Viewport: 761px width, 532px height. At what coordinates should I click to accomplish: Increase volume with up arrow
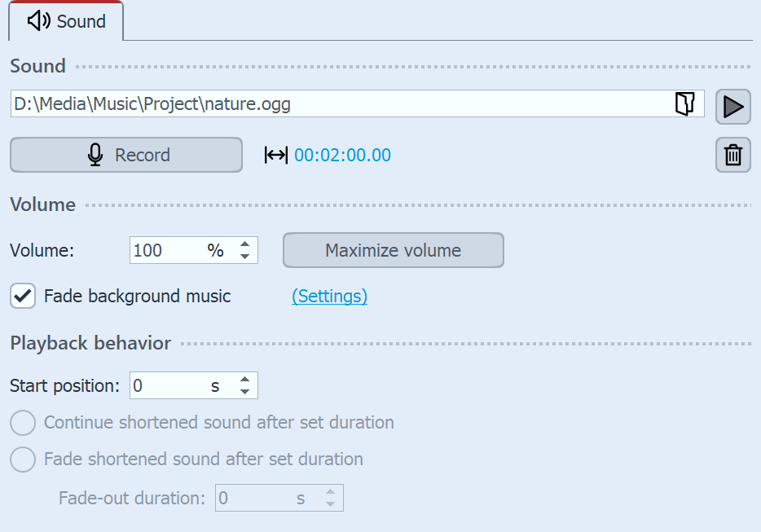click(x=244, y=244)
